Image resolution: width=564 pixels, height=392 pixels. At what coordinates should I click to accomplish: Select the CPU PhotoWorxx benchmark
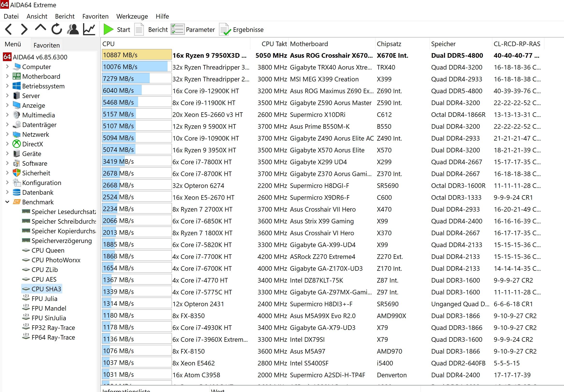tap(56, 260)
